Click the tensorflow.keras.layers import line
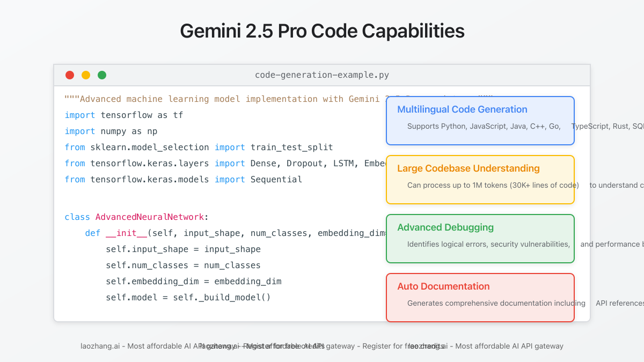 point(225,164)
